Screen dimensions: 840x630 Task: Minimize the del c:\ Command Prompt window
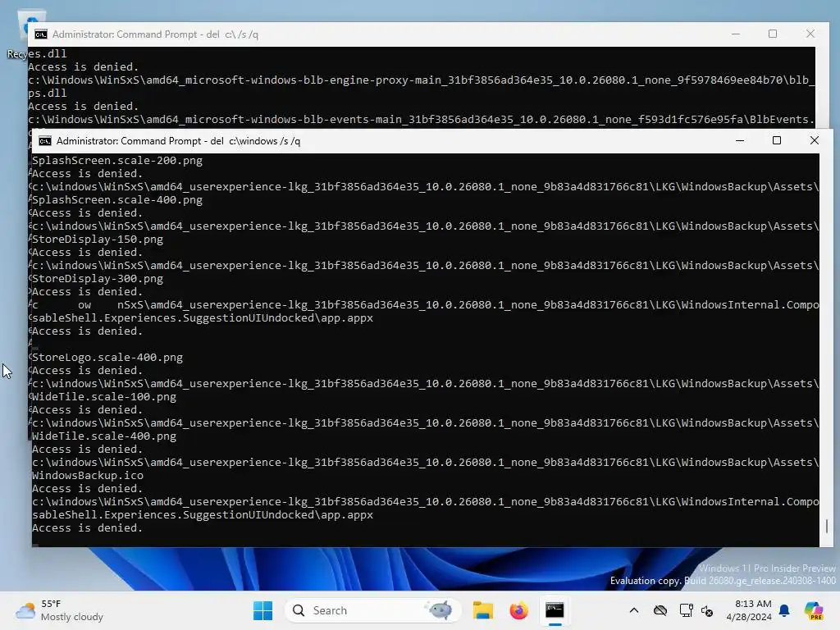click(x=736, y=34)
